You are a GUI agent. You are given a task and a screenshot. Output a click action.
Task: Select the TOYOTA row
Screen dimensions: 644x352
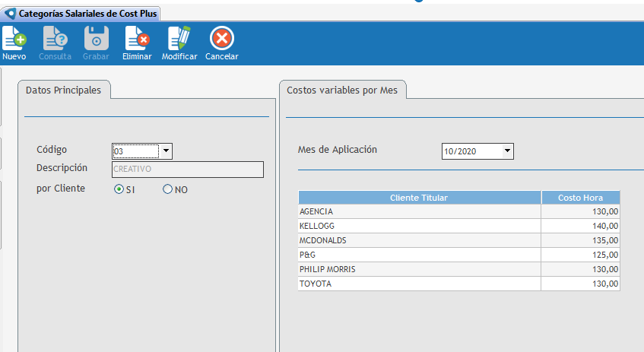458,284
